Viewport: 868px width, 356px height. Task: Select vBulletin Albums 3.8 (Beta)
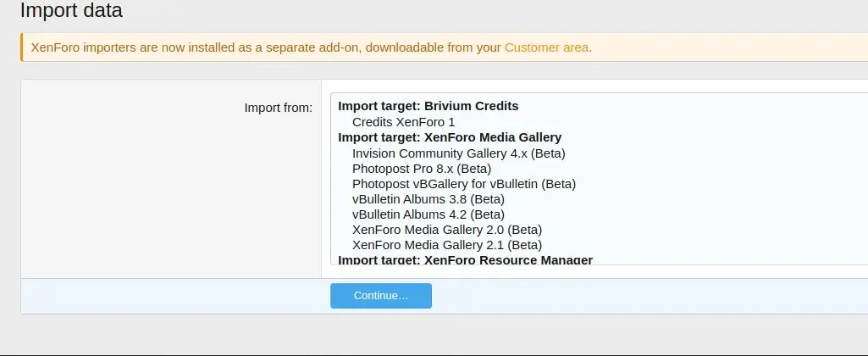(x=428, y=199)
